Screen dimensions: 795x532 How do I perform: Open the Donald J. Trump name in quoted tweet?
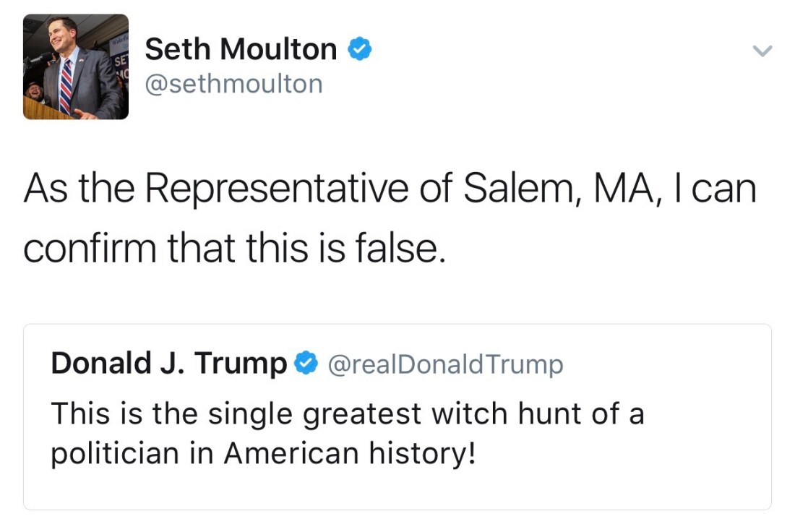pyautogui.click(x=168, y=363)
